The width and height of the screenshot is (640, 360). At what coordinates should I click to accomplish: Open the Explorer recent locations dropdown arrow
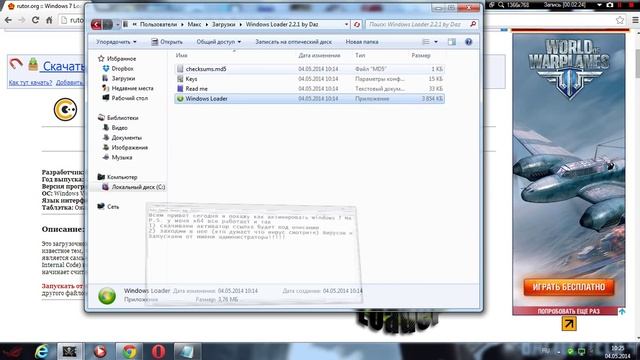tap(118, 25)
